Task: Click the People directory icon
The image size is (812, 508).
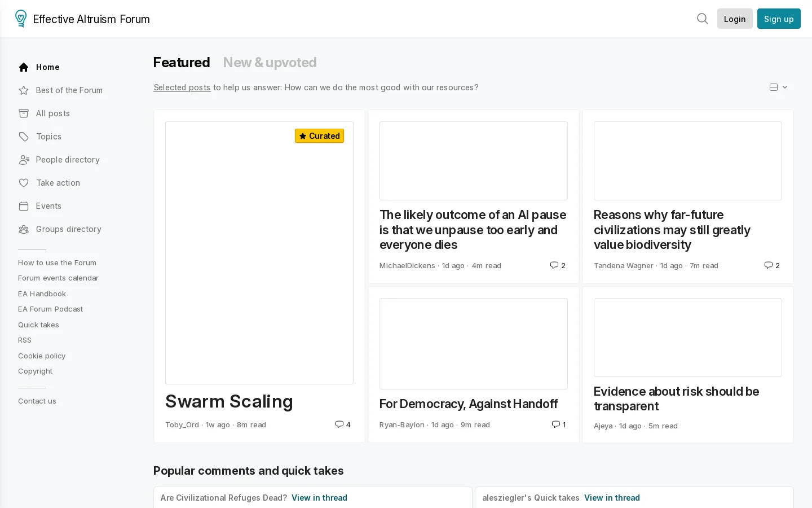Action: pos(24,160)
